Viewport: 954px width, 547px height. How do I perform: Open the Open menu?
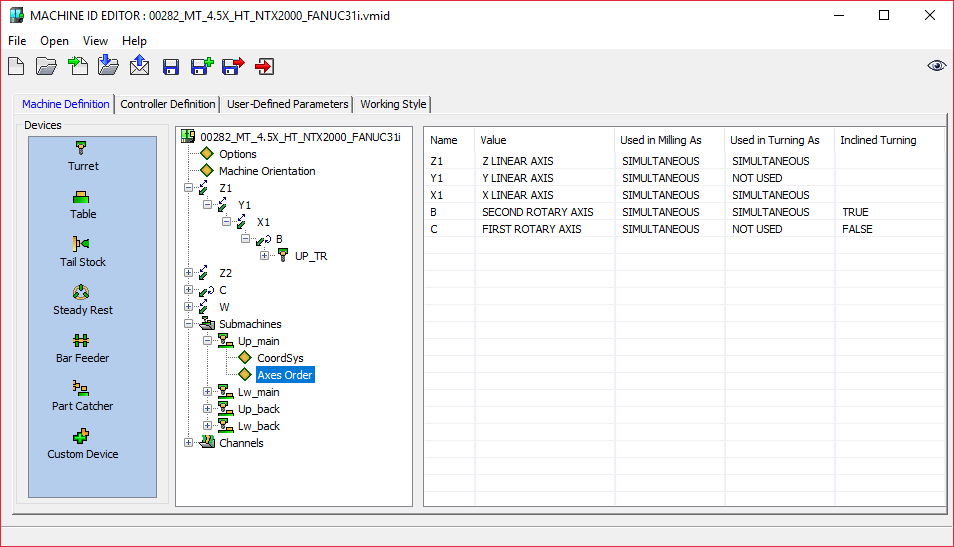click(x=54, y=41)
